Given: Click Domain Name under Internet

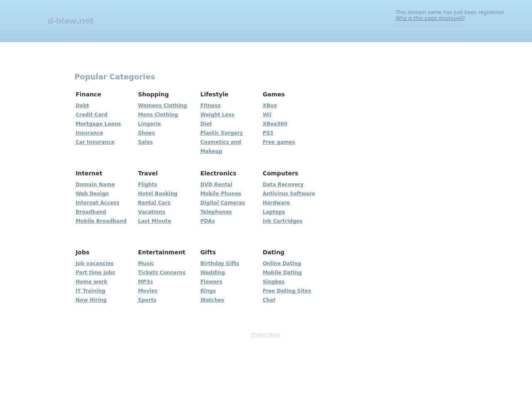Looking at the screenshot, I should (95, 185).
